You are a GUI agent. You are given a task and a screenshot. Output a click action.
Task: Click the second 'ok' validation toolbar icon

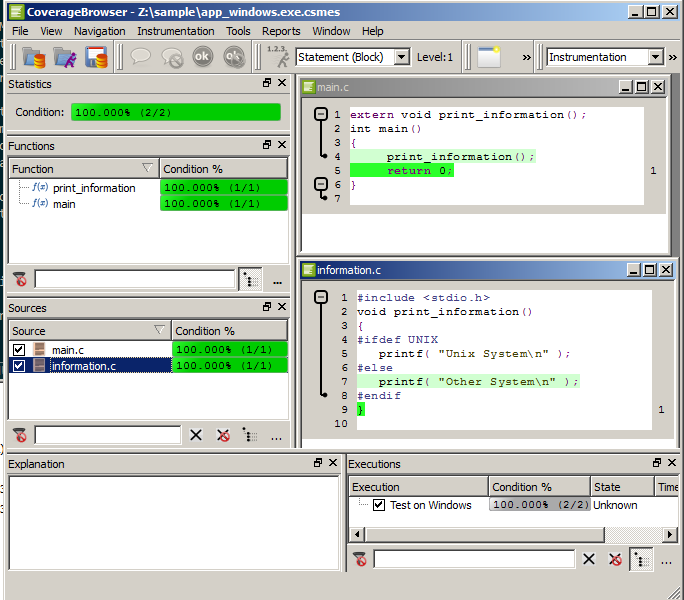234,58
